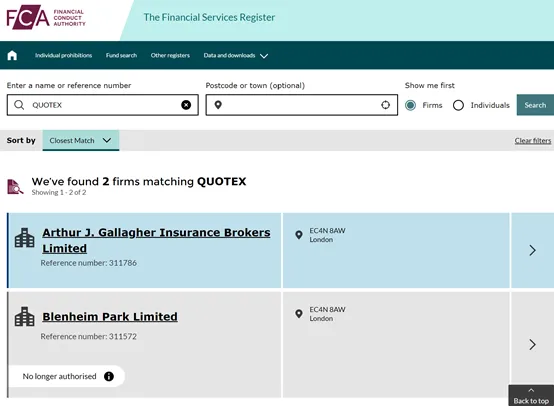The width and height of the screenshot is (554, 406).
Task: Click the info icon beside No longer authorised
Action: tap(109, 376)
